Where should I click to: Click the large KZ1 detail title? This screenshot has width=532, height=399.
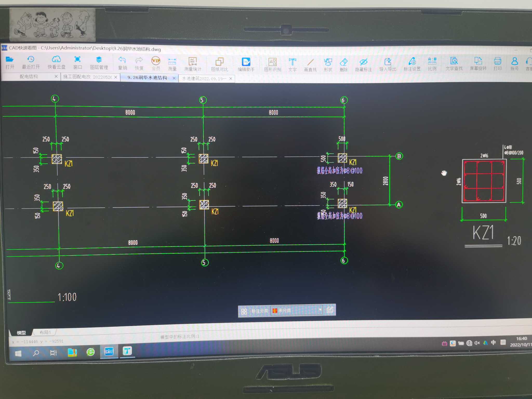(483, 232)
